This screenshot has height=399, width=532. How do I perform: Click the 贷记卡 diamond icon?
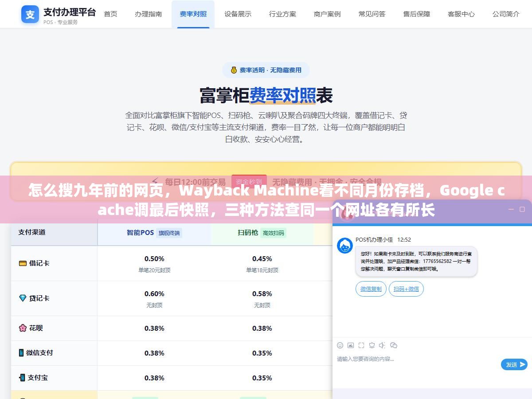pyautogui.click(x=23, y=298)
